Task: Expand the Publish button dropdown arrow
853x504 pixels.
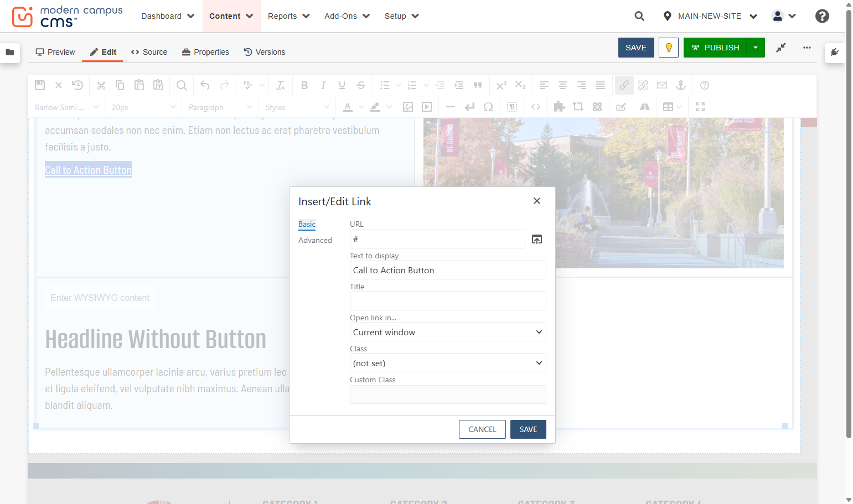Action: (x=756, y=48)
